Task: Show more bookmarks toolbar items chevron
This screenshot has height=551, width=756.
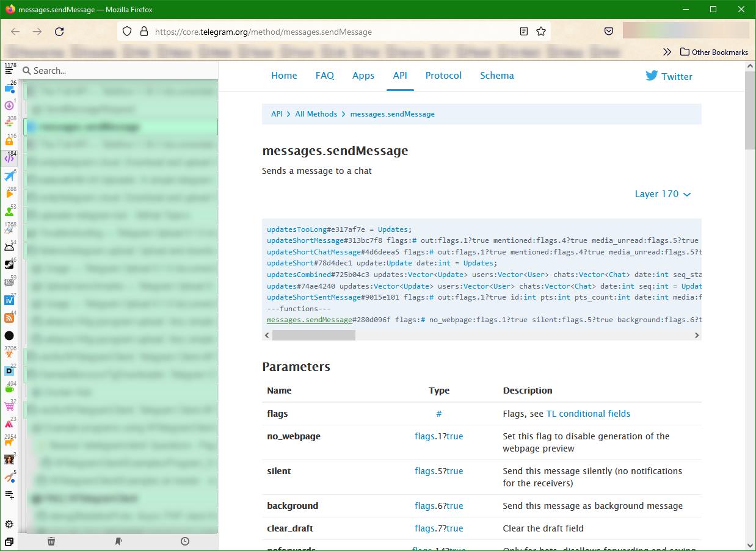Action: click(x=667, y=52)
